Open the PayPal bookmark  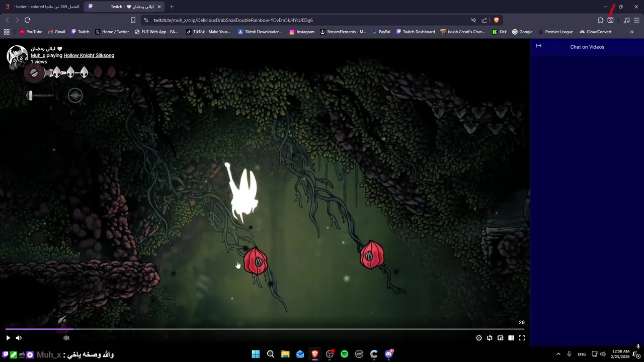coord(381,32)
